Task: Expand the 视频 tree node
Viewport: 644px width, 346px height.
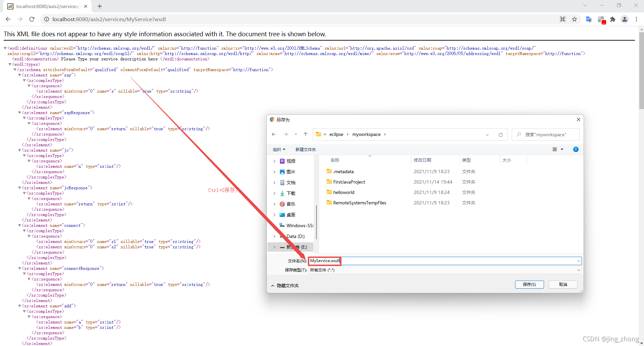Action: click(274, 161)
